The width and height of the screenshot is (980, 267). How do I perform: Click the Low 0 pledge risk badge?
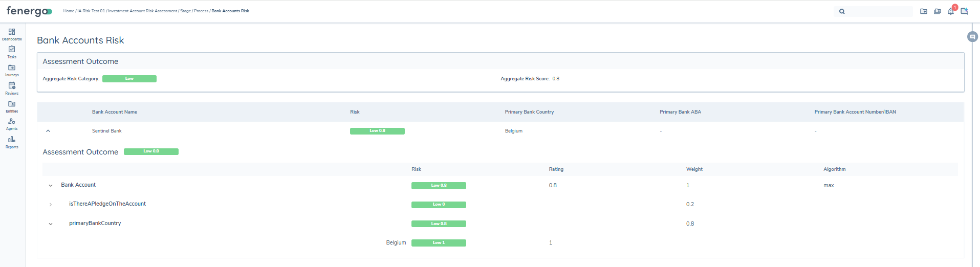439,205
